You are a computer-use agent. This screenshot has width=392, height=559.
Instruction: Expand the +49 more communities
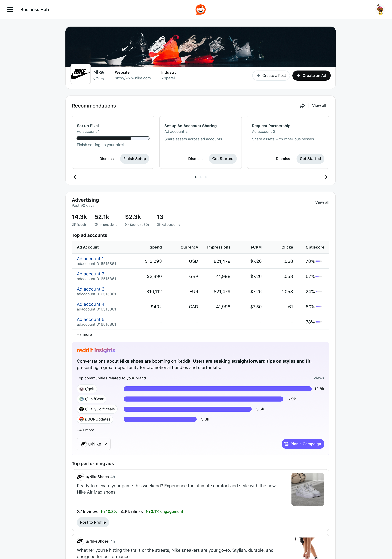(x=86, y=430)
